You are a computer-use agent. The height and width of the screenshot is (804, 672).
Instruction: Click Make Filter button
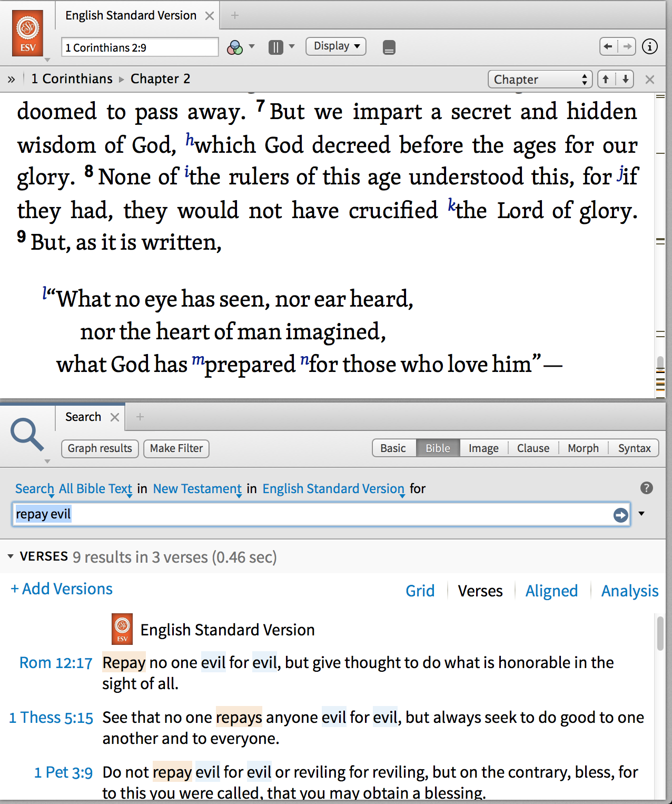point(176,449)
